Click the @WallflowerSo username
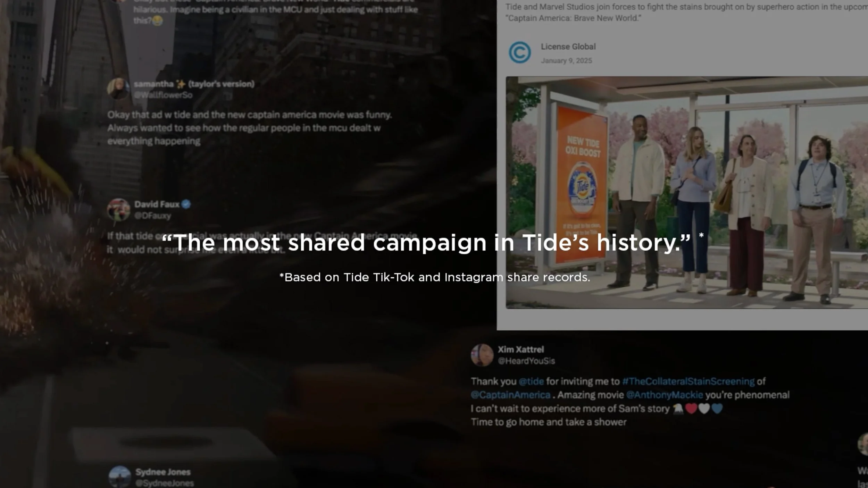 click(163, 95)
